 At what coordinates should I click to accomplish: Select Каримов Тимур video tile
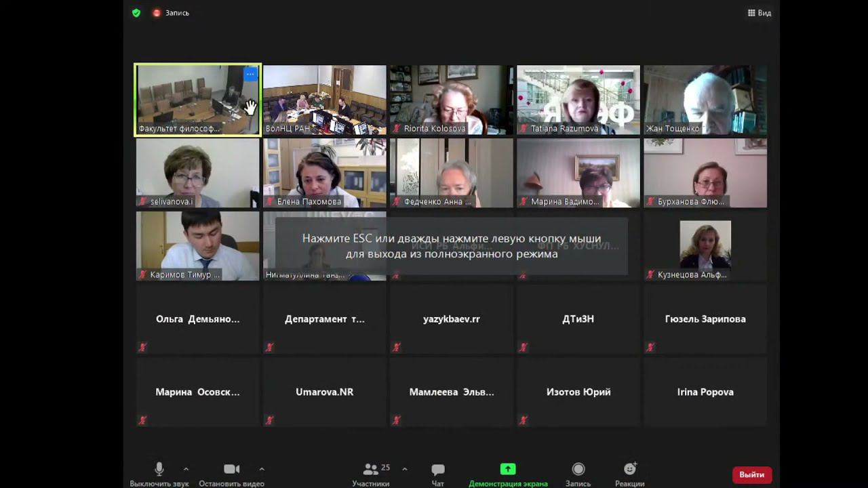point(198,246)
